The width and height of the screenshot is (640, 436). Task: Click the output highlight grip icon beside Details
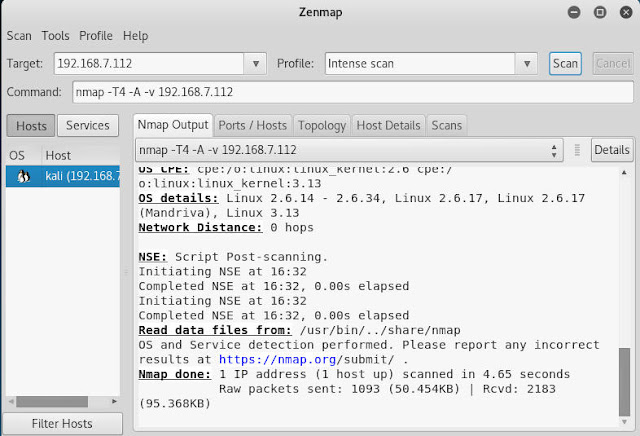pyautogui.click(x=577, y=150)
